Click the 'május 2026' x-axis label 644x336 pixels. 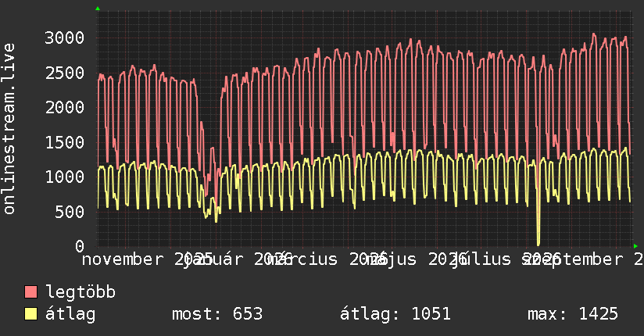click(x=417, y=259)
